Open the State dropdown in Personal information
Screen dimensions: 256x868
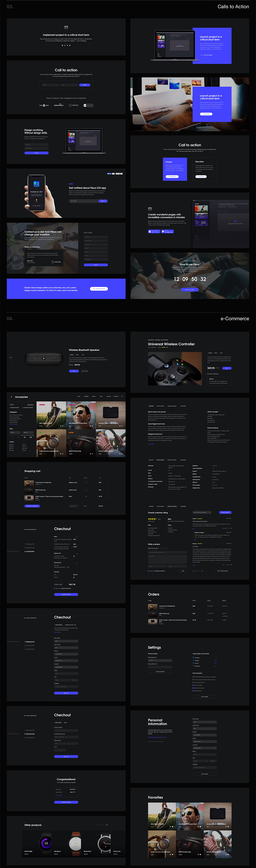click(204, 755)
